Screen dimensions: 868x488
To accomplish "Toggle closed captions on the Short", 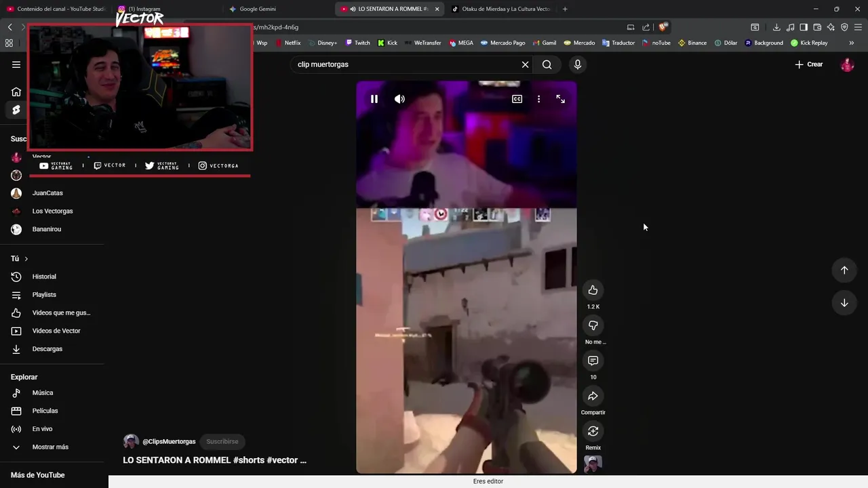I will pos(517,99).
